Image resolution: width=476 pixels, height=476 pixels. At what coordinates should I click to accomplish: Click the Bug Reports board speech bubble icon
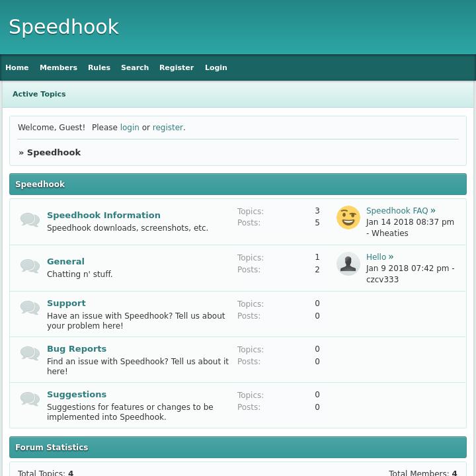coord(30,354)
